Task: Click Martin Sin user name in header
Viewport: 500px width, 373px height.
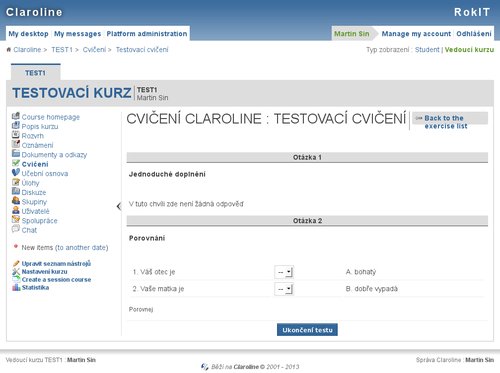Action: (x=352, y=34)
